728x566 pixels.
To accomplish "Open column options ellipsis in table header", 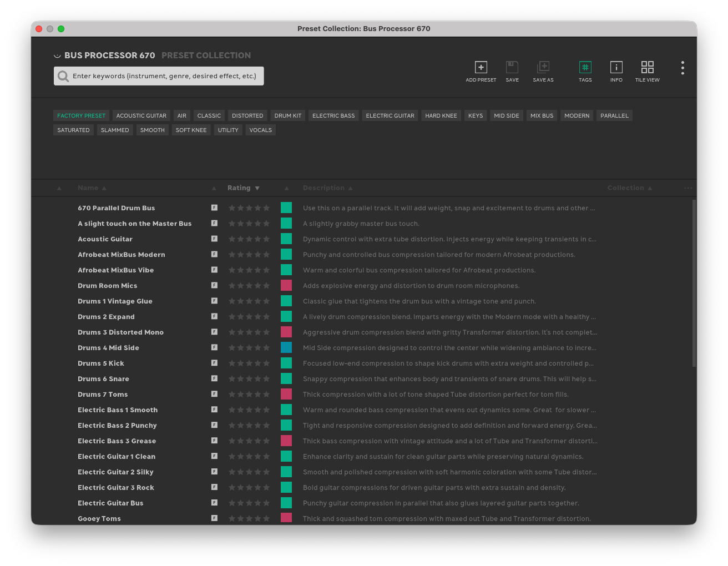I will click(688, 188).
